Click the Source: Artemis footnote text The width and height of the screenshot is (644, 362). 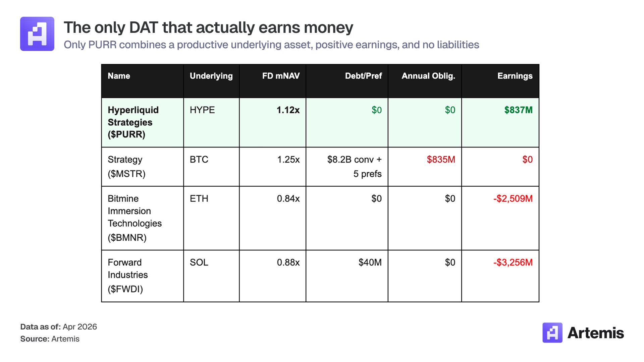click(x=50, y=339)
